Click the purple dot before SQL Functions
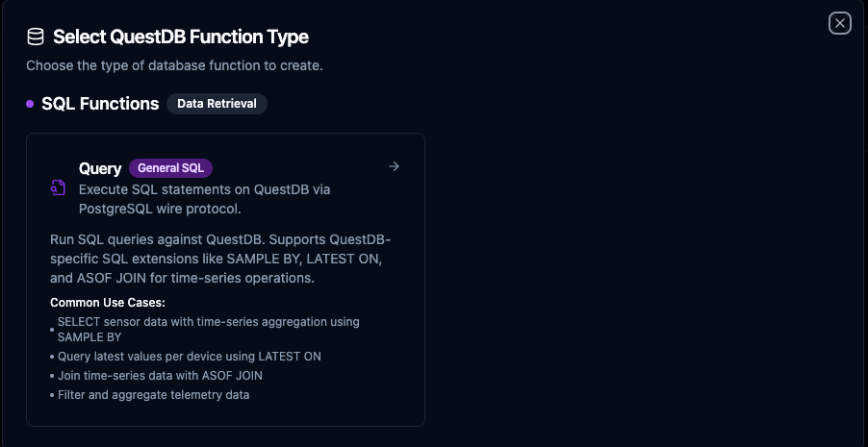Viewport: 868px width, 447px height. [x=30, y=104]
